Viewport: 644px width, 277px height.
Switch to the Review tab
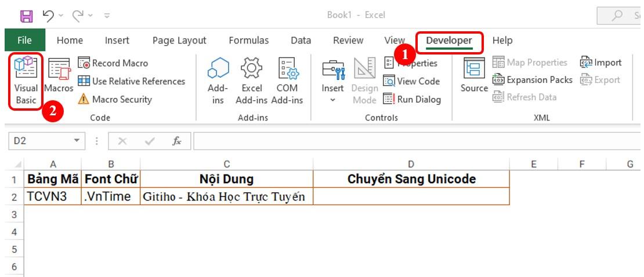(x=348, y=40)
